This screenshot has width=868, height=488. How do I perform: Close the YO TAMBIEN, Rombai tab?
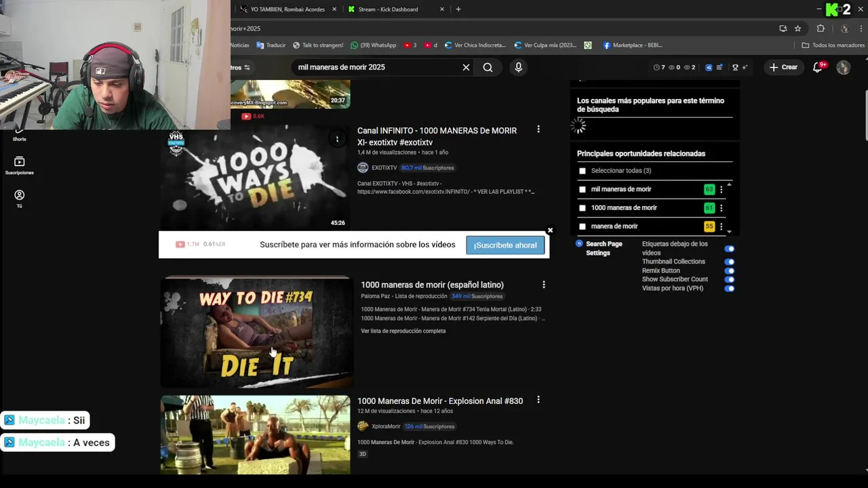(334, 9)
